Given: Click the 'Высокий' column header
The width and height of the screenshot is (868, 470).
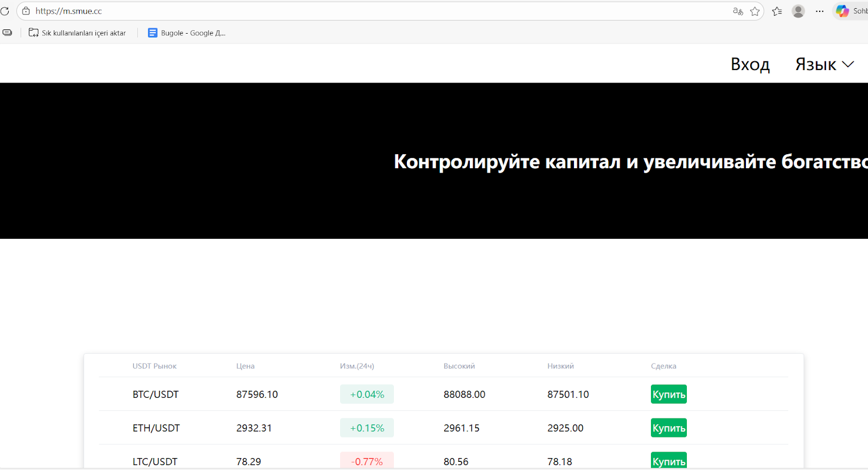Looking at the screenshot, I should click(459, 366).
